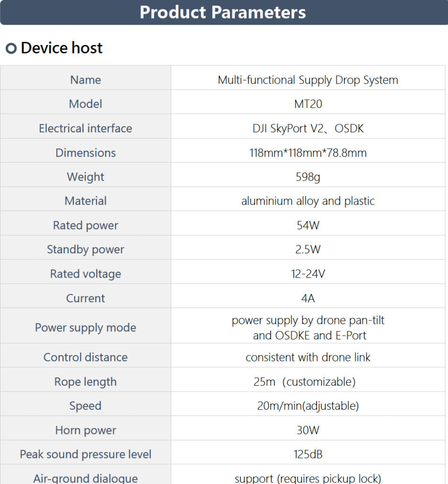Click the 598g weight value
448x484 pixels.
point(308,177)
